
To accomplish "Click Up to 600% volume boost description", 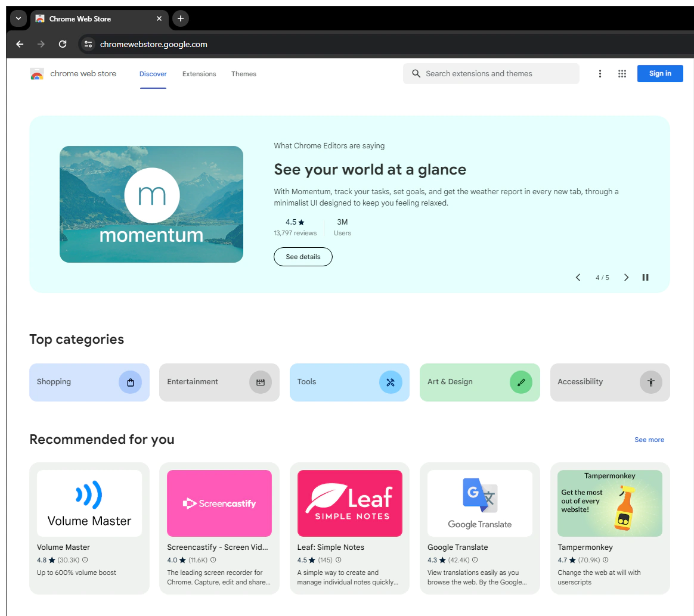I will 76,573.
